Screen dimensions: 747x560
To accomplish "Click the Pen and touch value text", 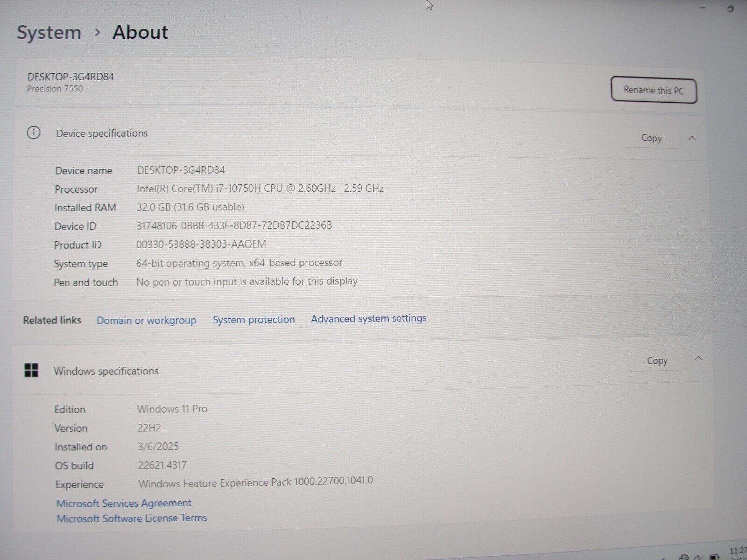I will (247, 281).
